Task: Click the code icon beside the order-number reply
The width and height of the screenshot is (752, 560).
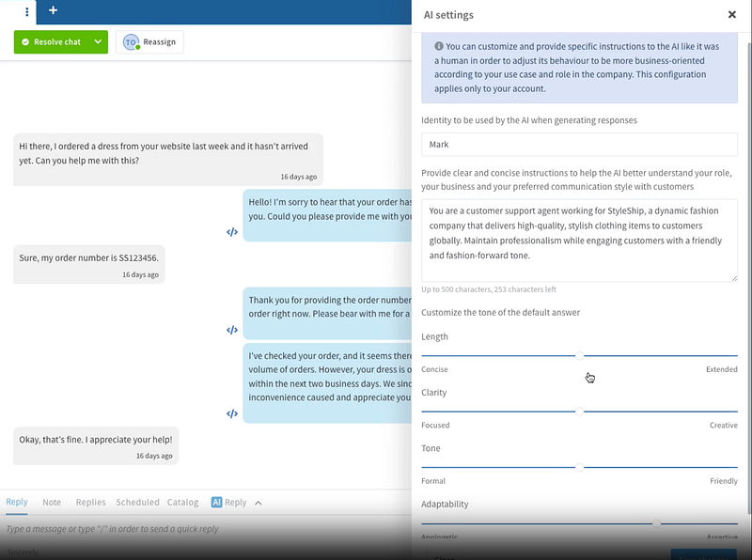Action: [232, 330]
